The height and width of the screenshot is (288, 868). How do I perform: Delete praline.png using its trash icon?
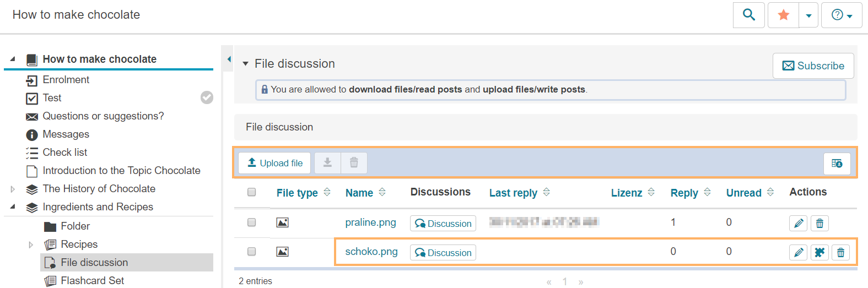coord(820,223)
